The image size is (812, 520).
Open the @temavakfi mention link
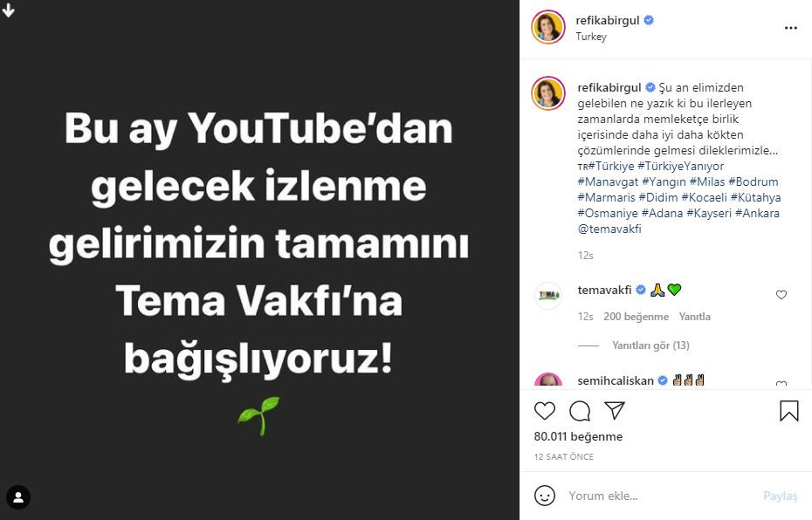click(x=609, y=229)
